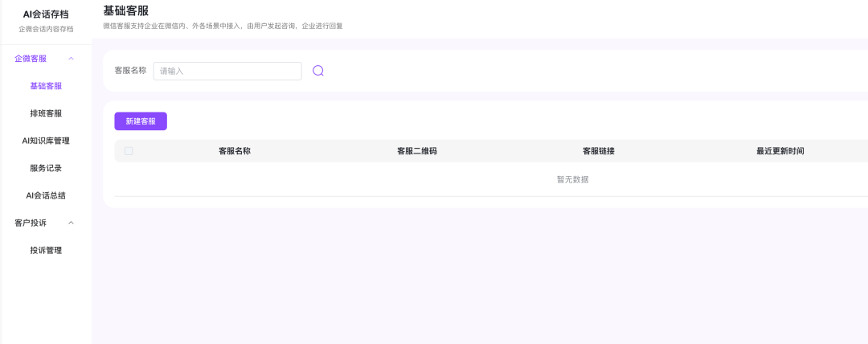868x344 pixels.
Task: Click the search magnifier icon
Action: pos(318,71)
